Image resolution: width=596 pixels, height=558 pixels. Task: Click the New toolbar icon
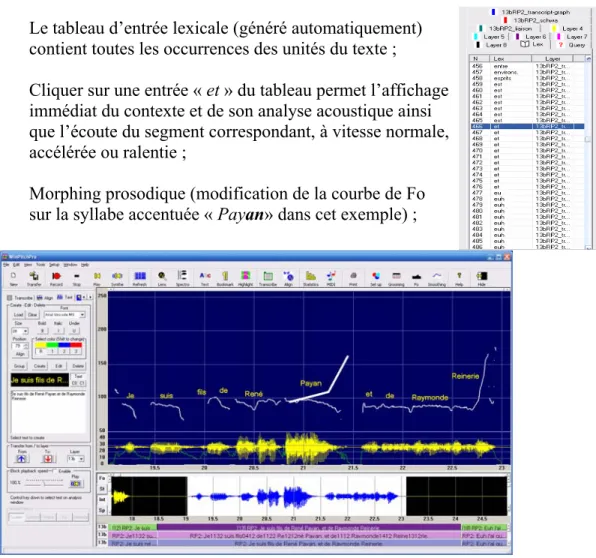click(13, 278)
